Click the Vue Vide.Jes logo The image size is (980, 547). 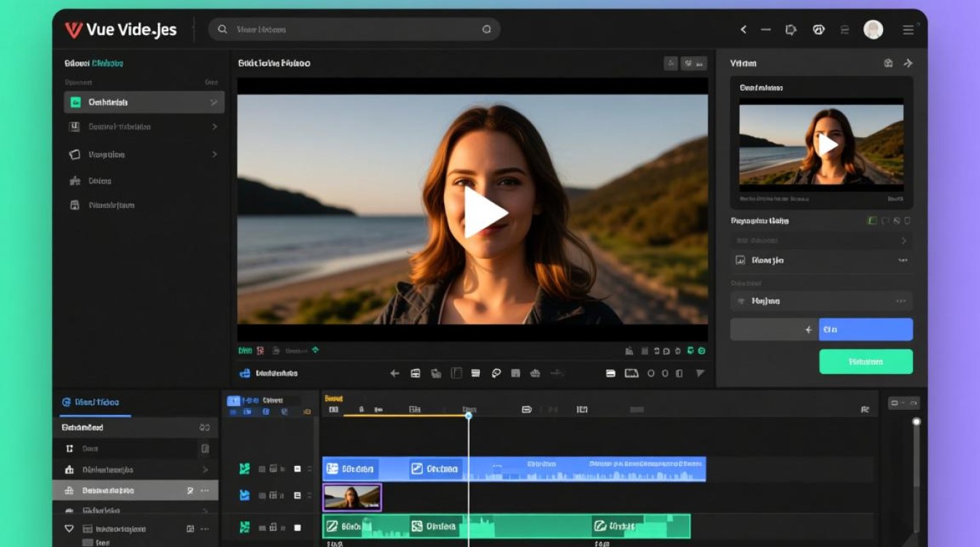coord(120,30)
